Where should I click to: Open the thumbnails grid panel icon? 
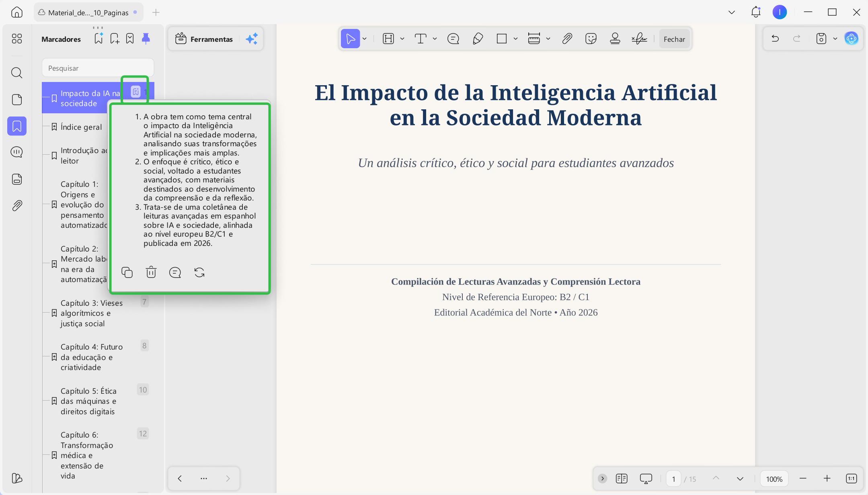[16, 39]
